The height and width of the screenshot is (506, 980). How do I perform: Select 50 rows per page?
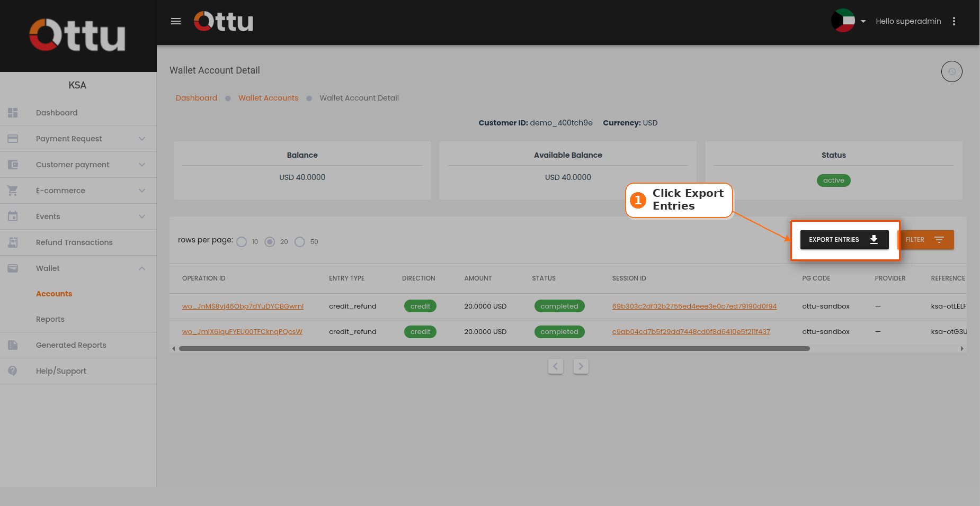click(300, 242)
